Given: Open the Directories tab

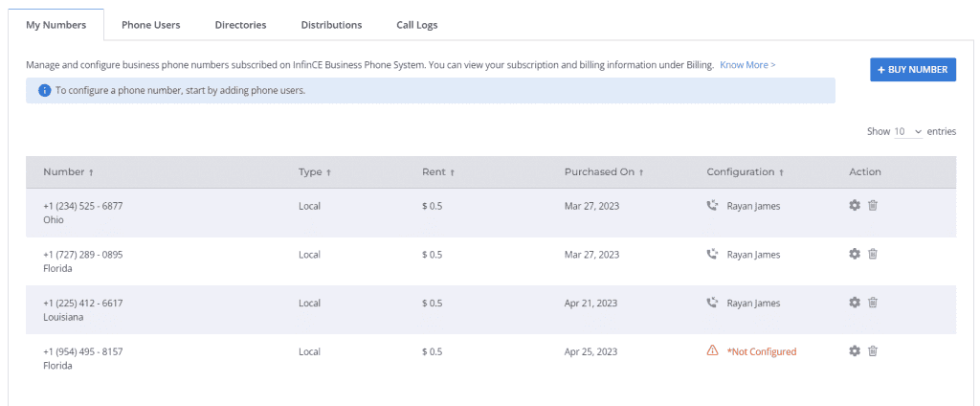Looking at the screenshot, I should 240,25.
